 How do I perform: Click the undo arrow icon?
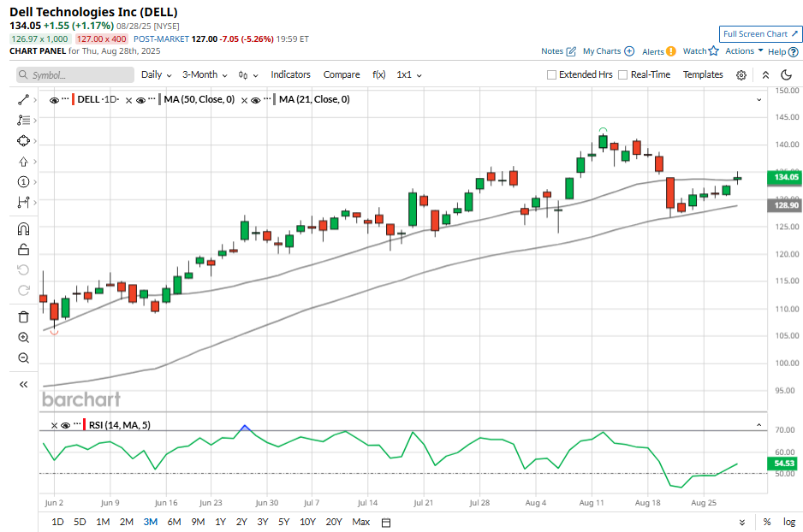coord(23,269)
